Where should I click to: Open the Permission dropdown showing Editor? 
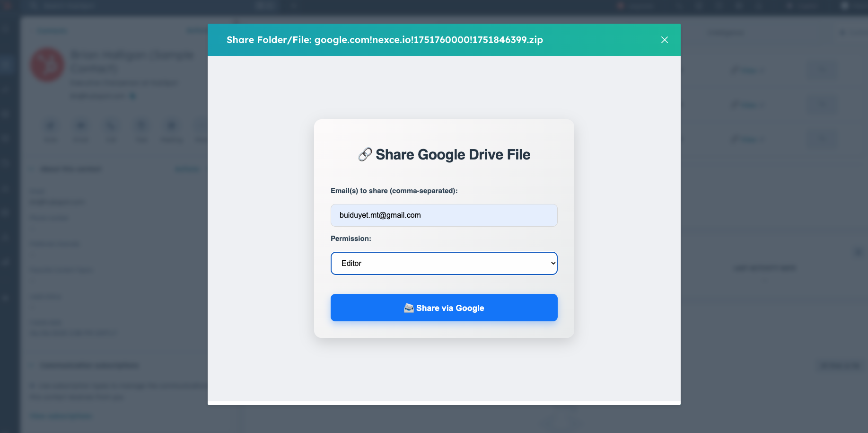(x=444, y=263)
